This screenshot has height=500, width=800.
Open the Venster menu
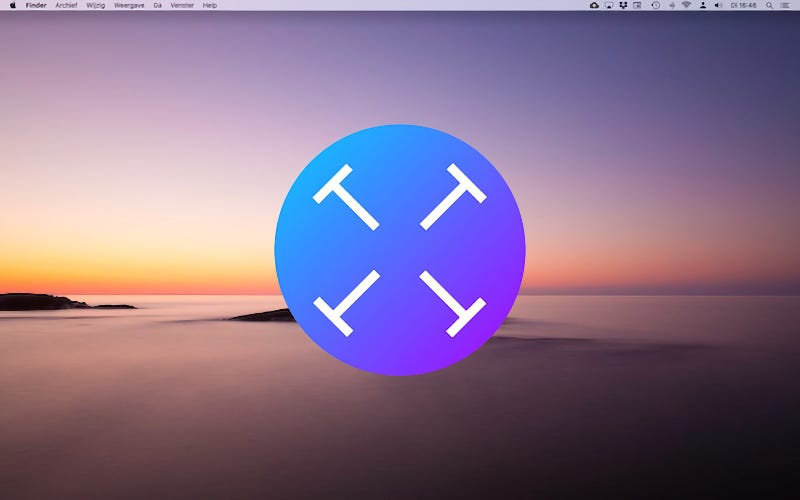[x=182, y=5]
